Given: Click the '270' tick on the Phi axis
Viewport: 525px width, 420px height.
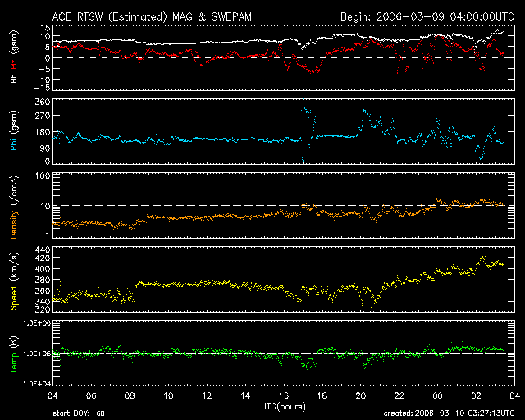Looking at the screenshot, I should [43, 116].
